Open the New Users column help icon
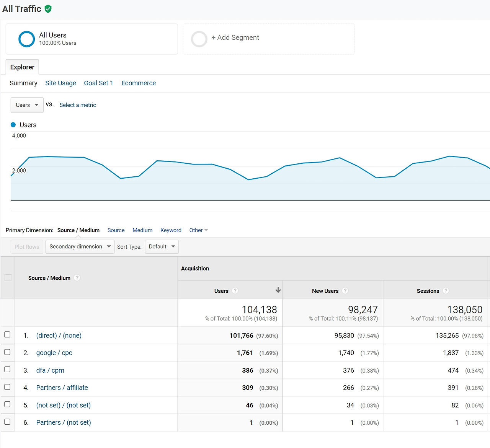The image size is (490, 448). 345,291
